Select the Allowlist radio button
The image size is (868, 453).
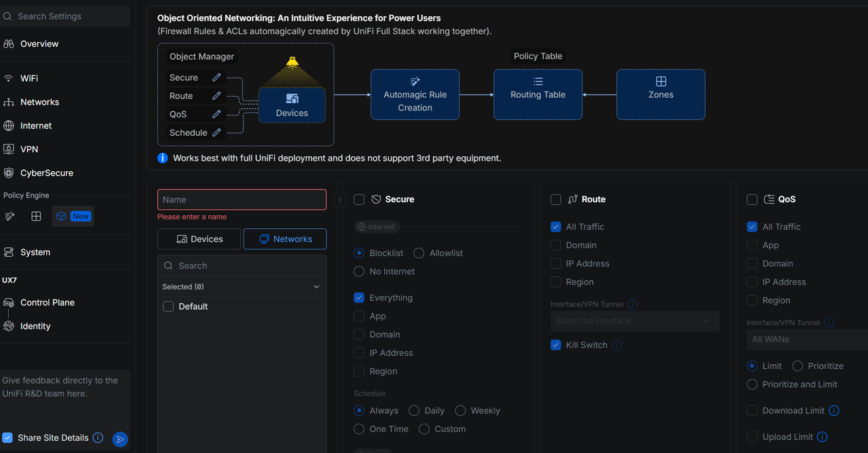pyautogui.click(x=419, y=253)
